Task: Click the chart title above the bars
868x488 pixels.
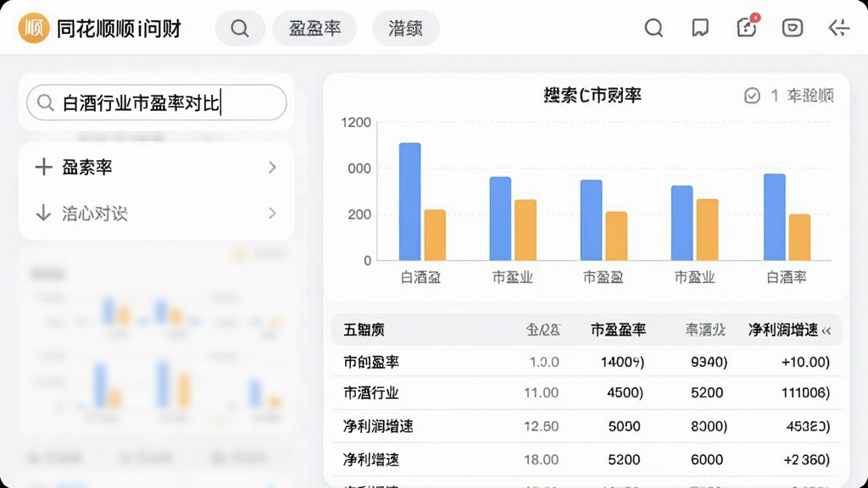Action: (593, 96)
